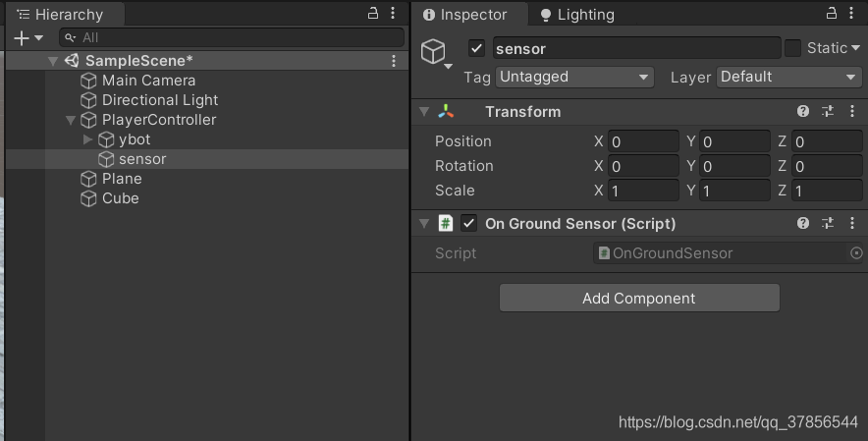Screen dimensions: 868x441
Task: Click the Add Component button
Action: [638, 298]
